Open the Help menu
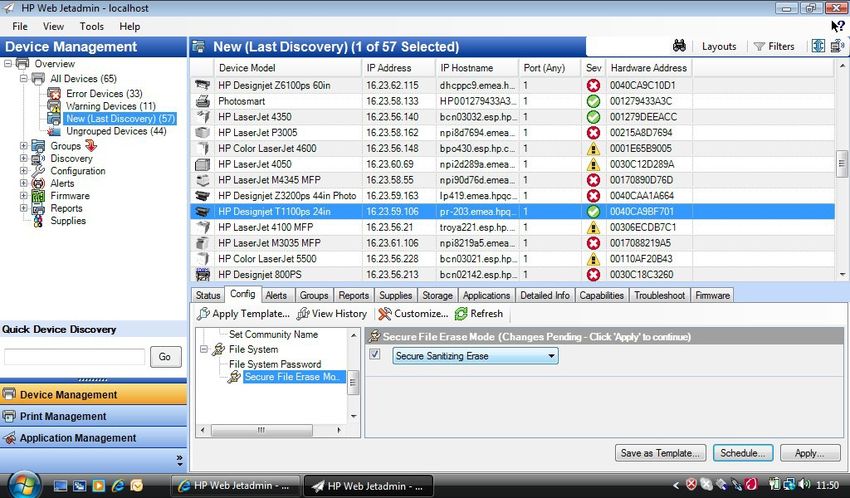This screenshot has height=498, width=850. [x=130, y=26]
